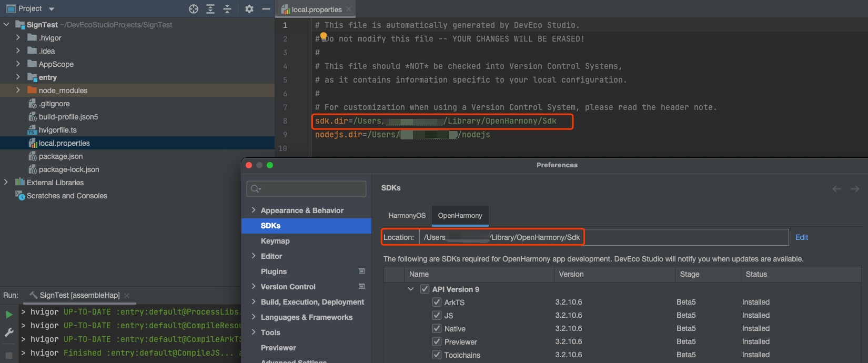Expand Languages & Frameworks settings
Viewport: 868px width, 363px height.
tap(254, 317)
